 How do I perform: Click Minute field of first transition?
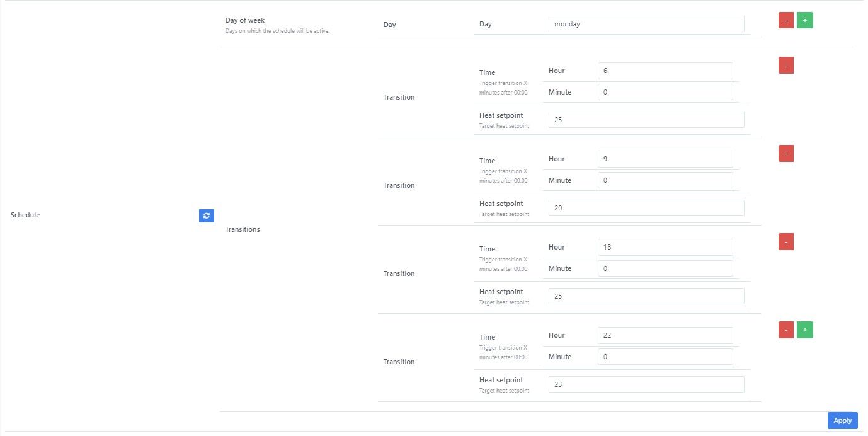[665, 92]
